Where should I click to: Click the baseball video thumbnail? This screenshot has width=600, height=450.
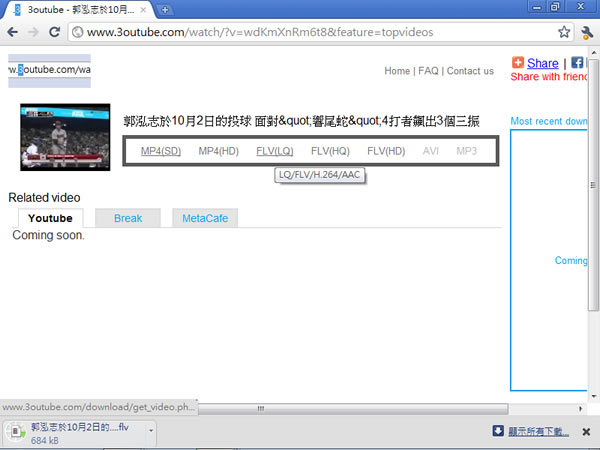click(x=65, y=137)
